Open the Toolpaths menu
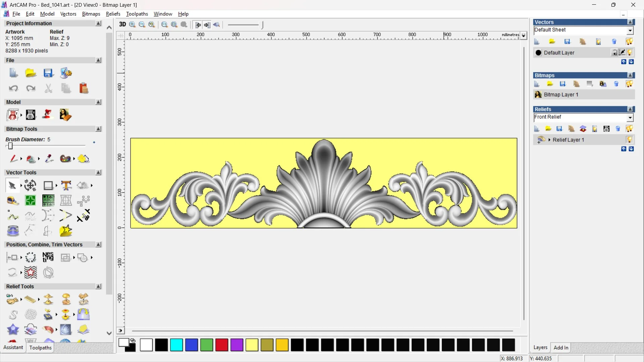644x362 pixels. (x=137, y=14)
